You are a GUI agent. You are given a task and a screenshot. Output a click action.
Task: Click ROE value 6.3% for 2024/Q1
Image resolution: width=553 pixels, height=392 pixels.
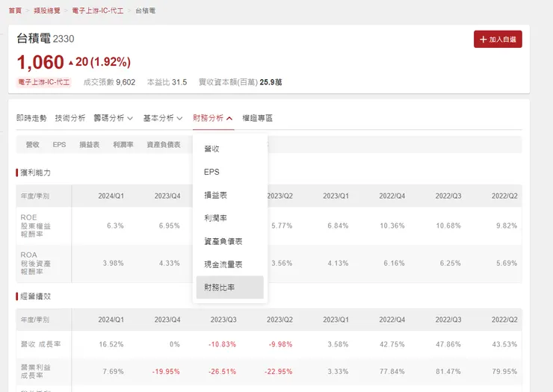(115, 225)
